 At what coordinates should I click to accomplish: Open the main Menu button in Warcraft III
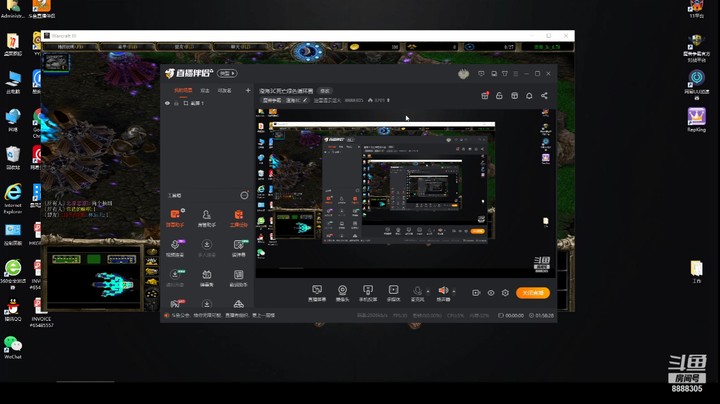(x=127, y=47)
